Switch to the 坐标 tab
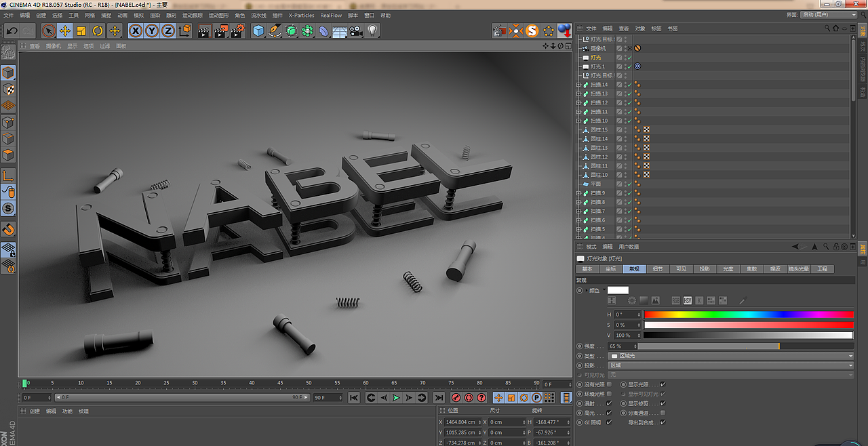 611,269
